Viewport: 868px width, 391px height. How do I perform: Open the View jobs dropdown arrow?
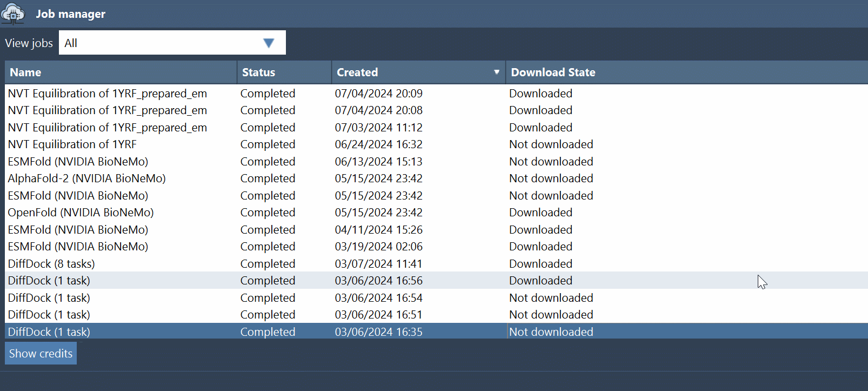[x=268, y=43]
